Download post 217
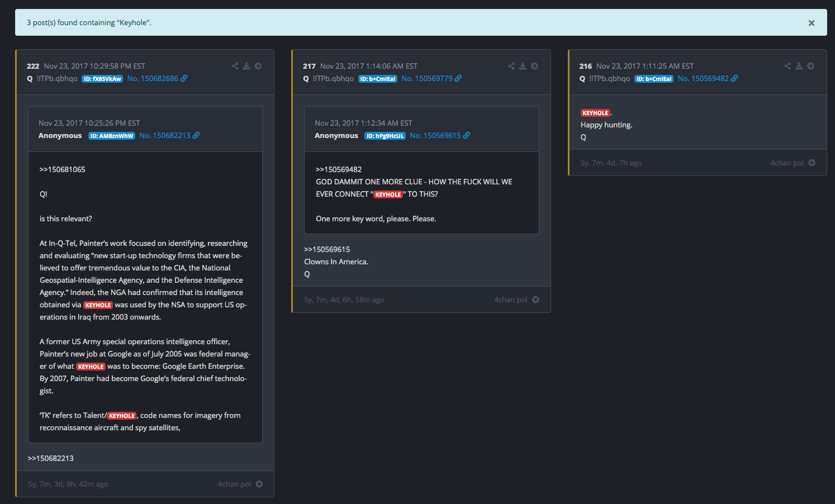 pyautogui.click(x=523, y=66)
